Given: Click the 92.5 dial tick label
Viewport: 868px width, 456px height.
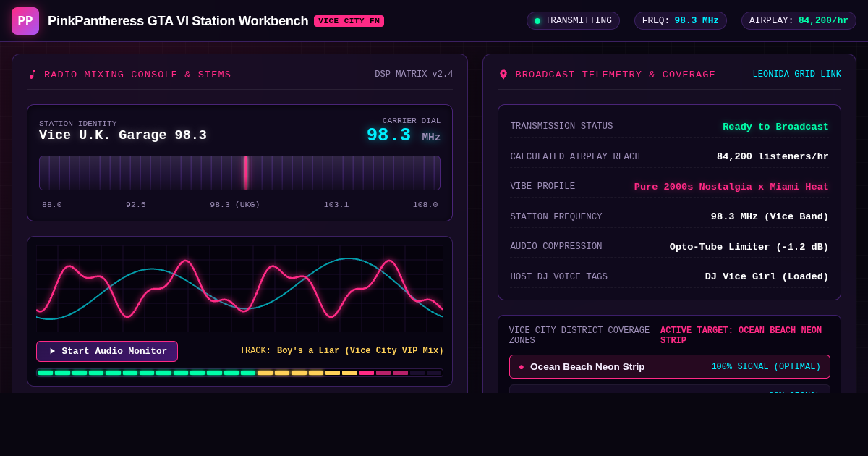Looking at the screenshot, I should coord(136,205).
